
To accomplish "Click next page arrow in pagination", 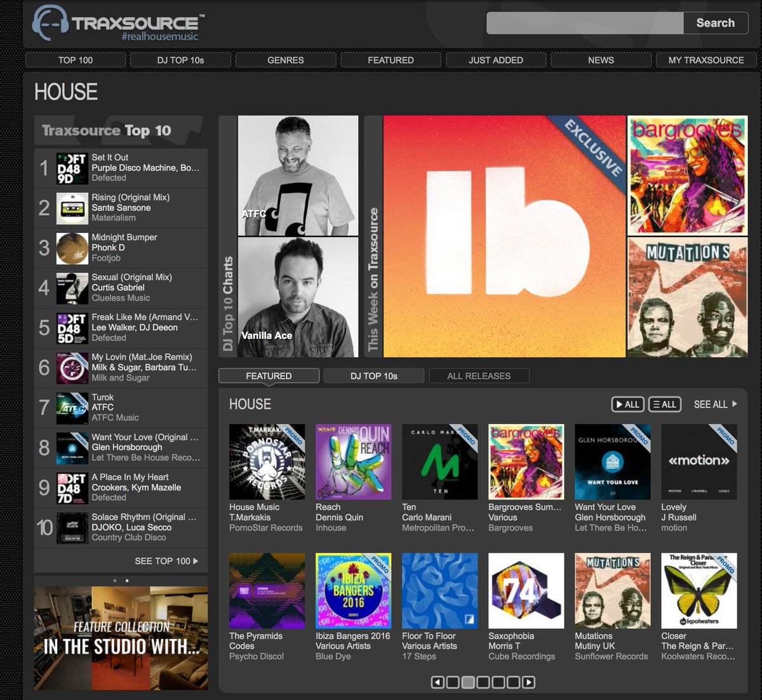I will (x=528, y=682).
